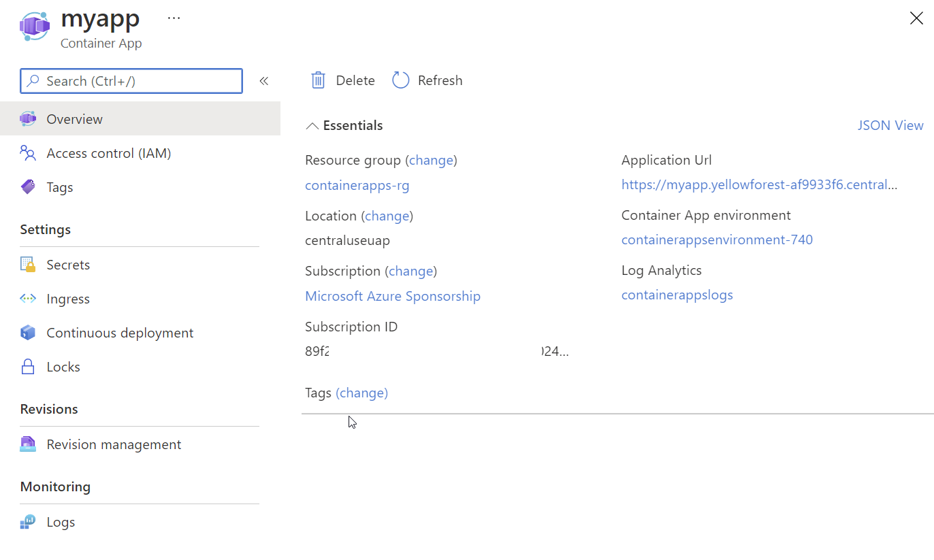Open the Logs monitoring page
The image size is (934, 560).
[x=61, y=522]
